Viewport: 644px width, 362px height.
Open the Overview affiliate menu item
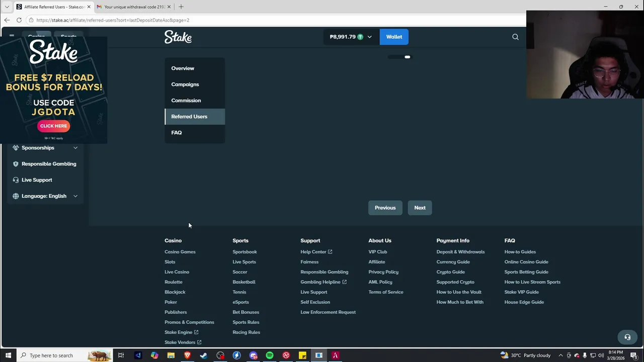pos(195,68)
